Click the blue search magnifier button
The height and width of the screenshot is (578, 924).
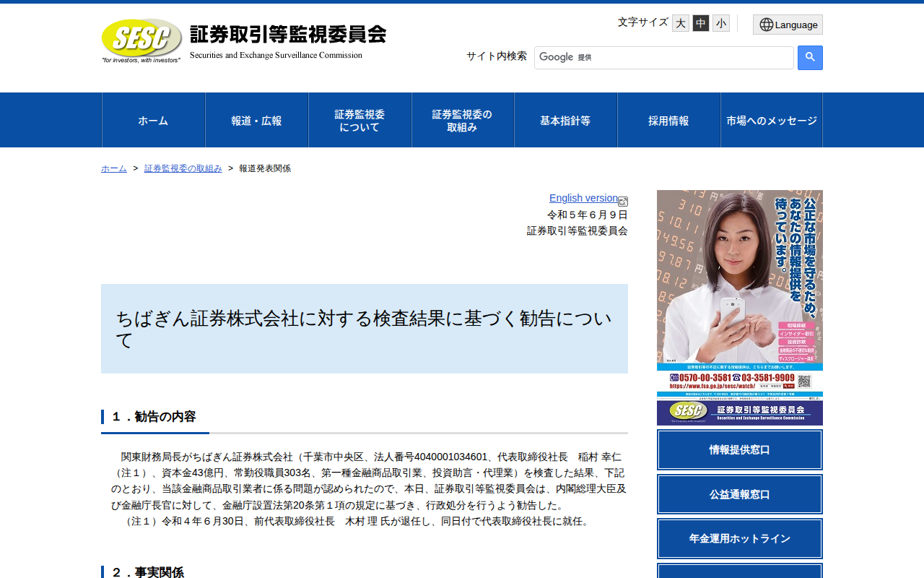[810, 58]
